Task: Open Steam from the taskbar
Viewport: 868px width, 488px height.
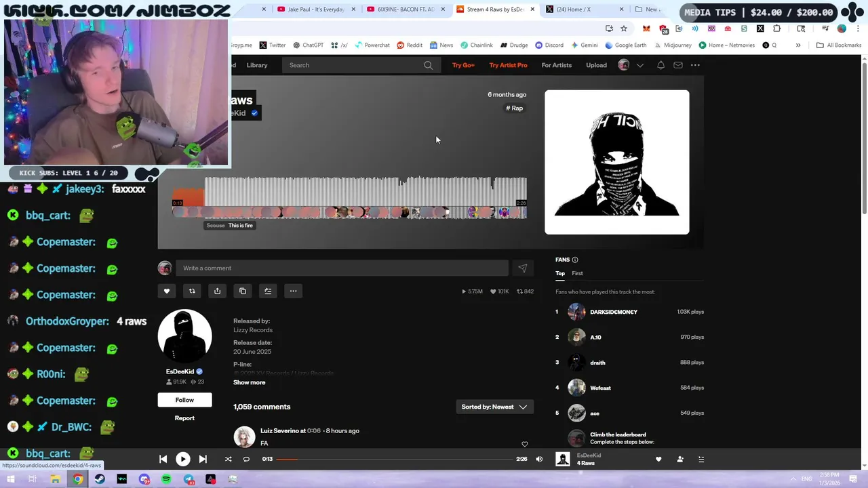Action: (100, 479)
